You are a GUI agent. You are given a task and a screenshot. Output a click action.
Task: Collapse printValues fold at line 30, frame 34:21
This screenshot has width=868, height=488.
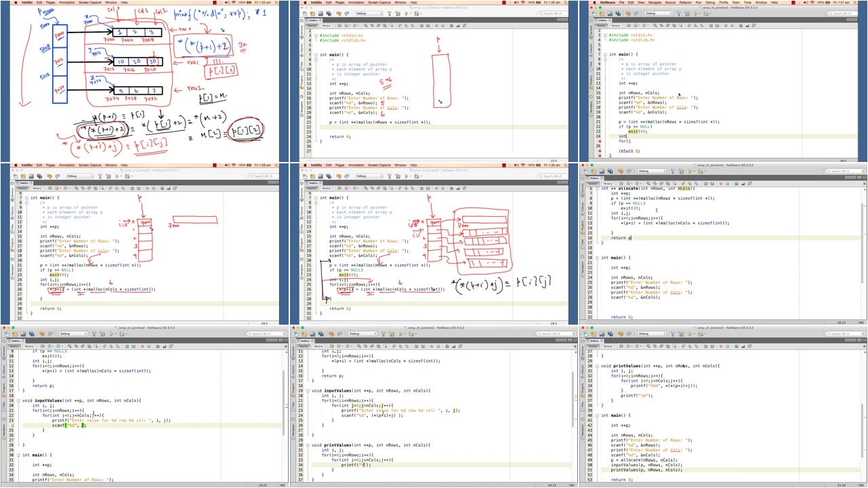pos(308,445)
